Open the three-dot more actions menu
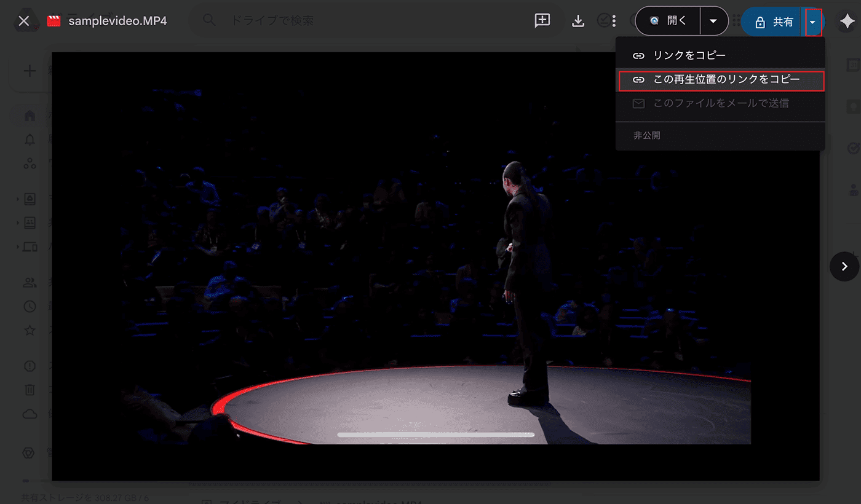 (x=614, y=21)
